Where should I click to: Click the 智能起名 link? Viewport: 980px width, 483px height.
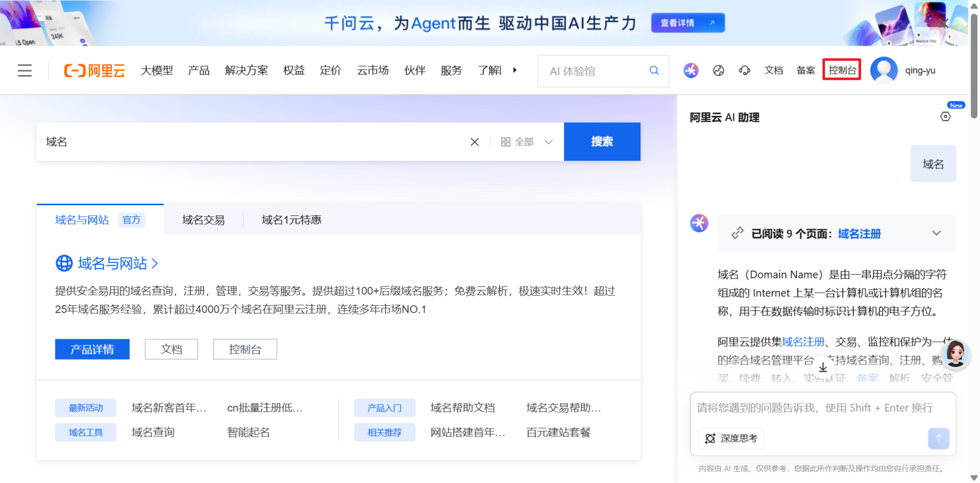(249, 432)
